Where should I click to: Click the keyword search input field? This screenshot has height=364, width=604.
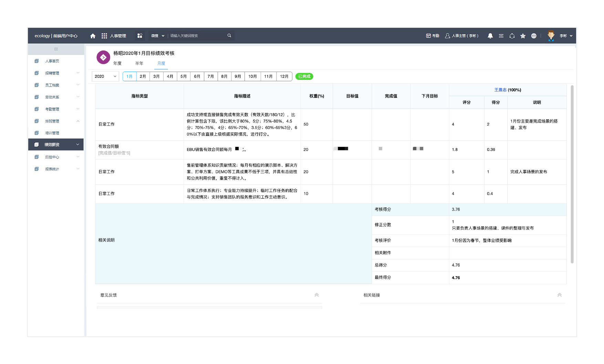click(197, 36)
